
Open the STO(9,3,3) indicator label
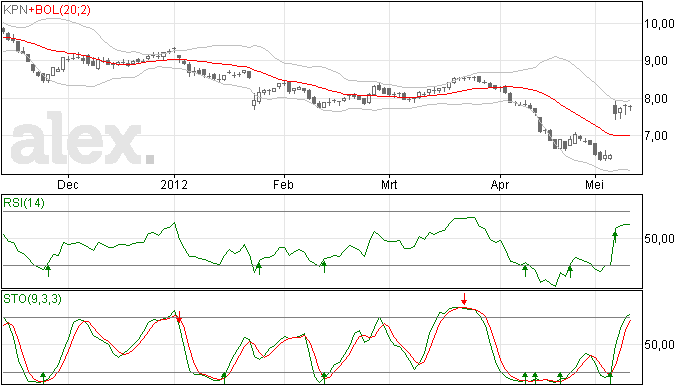(x=32, y=299)
